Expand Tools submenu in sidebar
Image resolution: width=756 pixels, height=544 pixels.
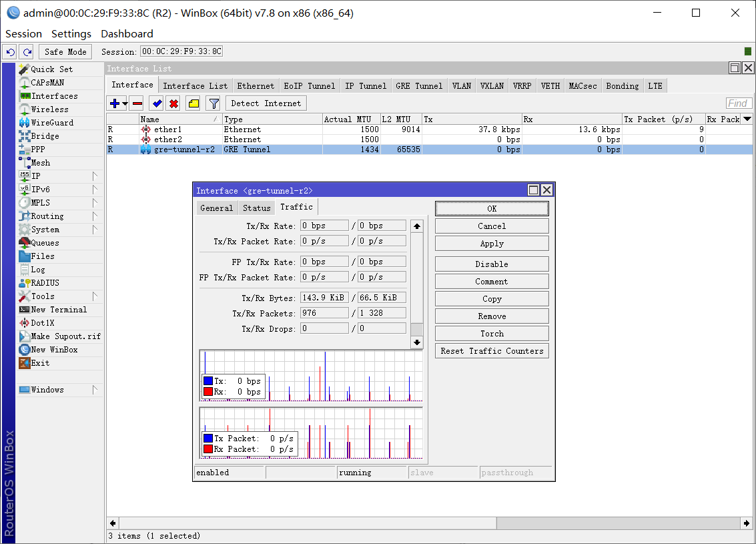pos(95,296)
